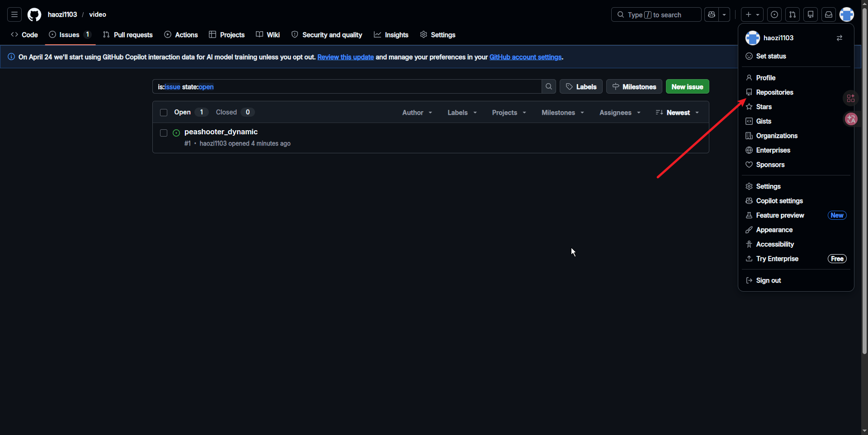868x435 pixels.
Task: Click the green New issue button
Action: pos(687,86)
